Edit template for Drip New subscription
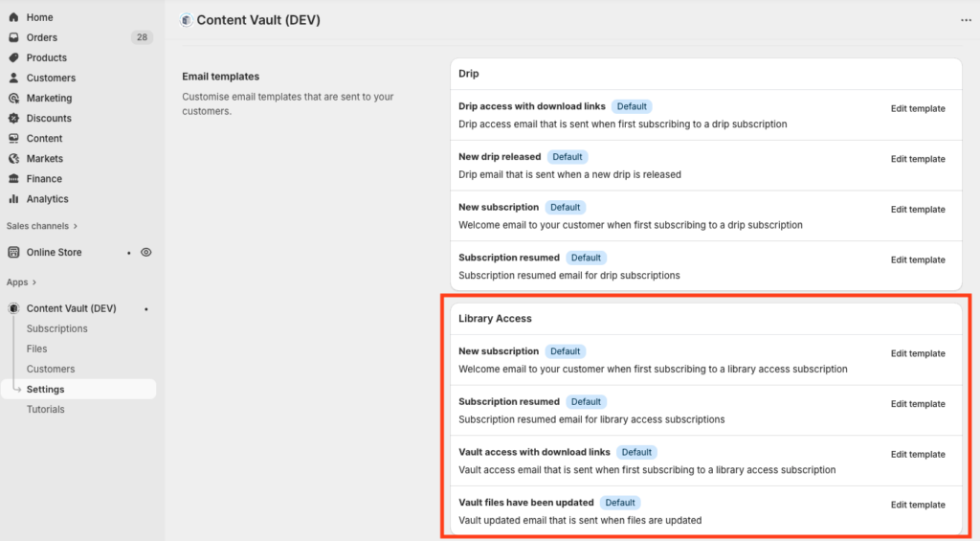Image resolution: width=980 pixels, height=541 pixels. [x=918, y=210]
